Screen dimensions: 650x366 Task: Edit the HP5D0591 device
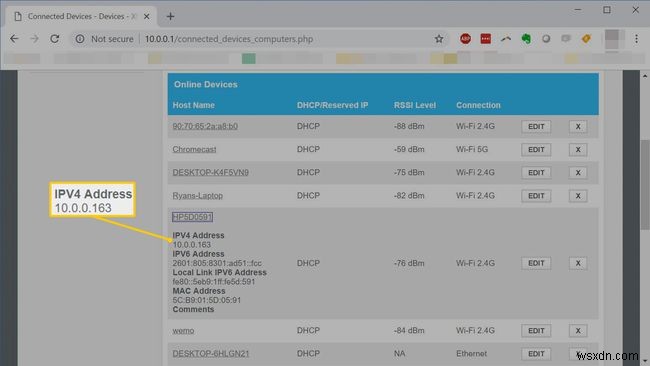coord(536,263)
